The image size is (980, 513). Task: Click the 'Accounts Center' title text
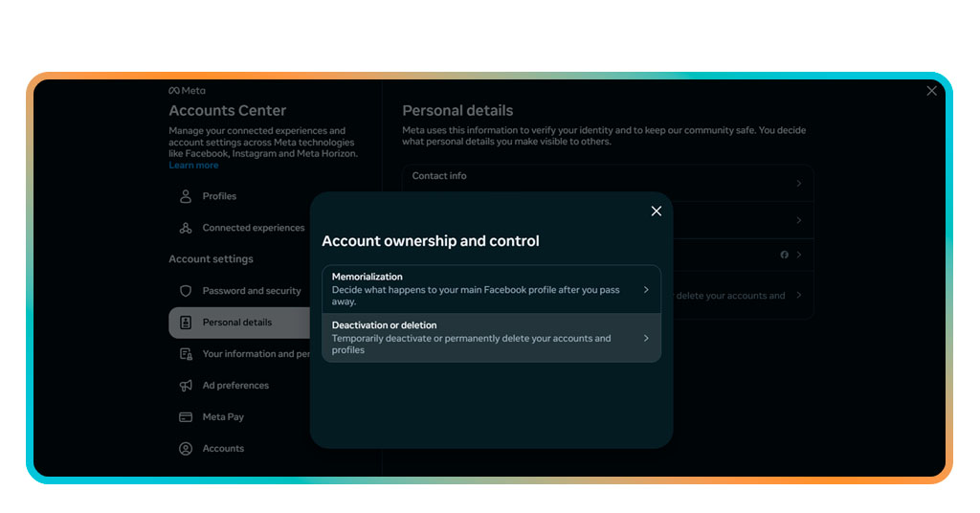pos(228,111)
